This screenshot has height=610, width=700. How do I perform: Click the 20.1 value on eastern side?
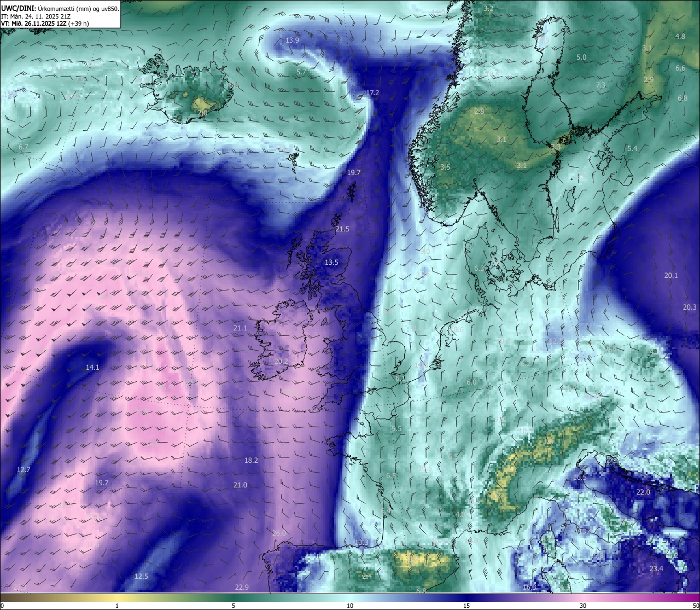(x=671, y=276)
